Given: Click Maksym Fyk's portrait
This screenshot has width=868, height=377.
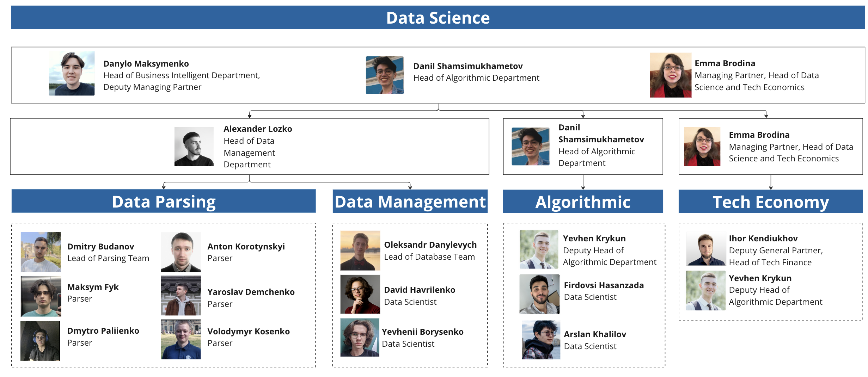Looking at the screenshot, I should click(41, 296).
